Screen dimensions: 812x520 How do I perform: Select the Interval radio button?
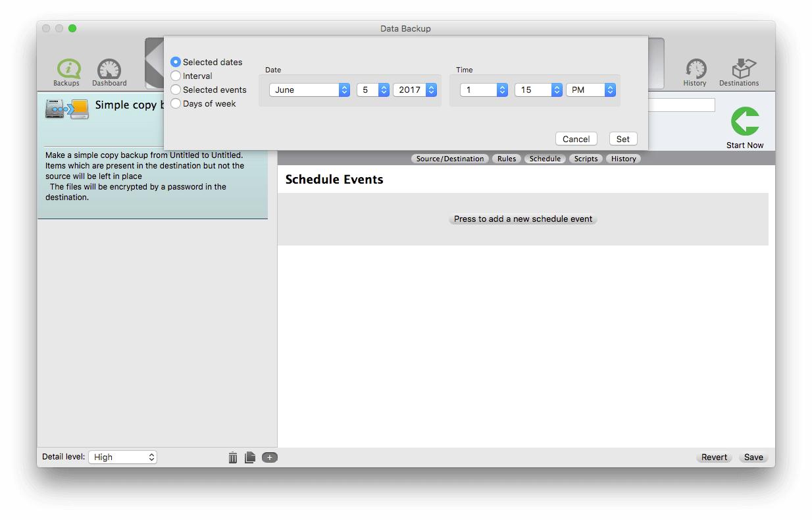pyautogui.click(x=176, y=76)
